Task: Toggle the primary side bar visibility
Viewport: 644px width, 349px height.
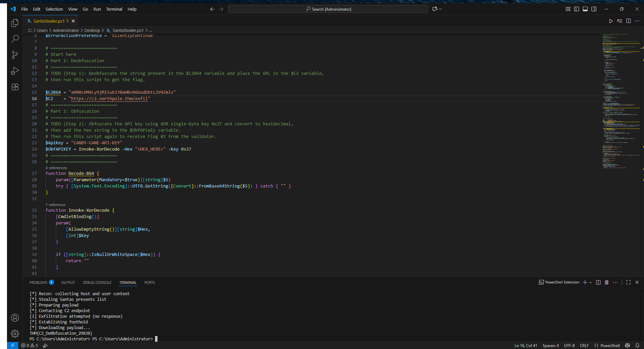Action: [x=577, y=9]
